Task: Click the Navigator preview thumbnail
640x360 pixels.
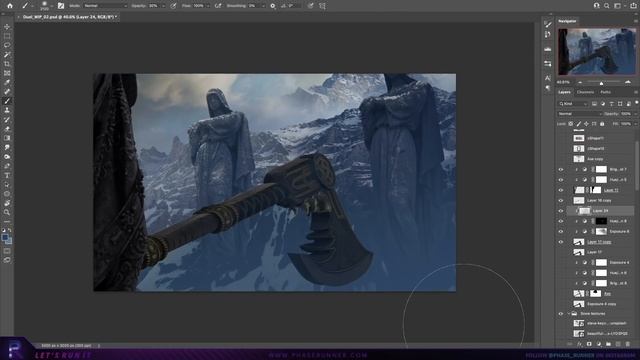Action: (x=597, y=51)
